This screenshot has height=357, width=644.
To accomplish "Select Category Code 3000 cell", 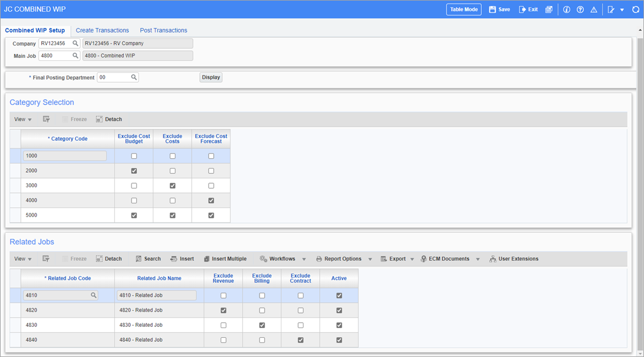I will tap(68, 185).
